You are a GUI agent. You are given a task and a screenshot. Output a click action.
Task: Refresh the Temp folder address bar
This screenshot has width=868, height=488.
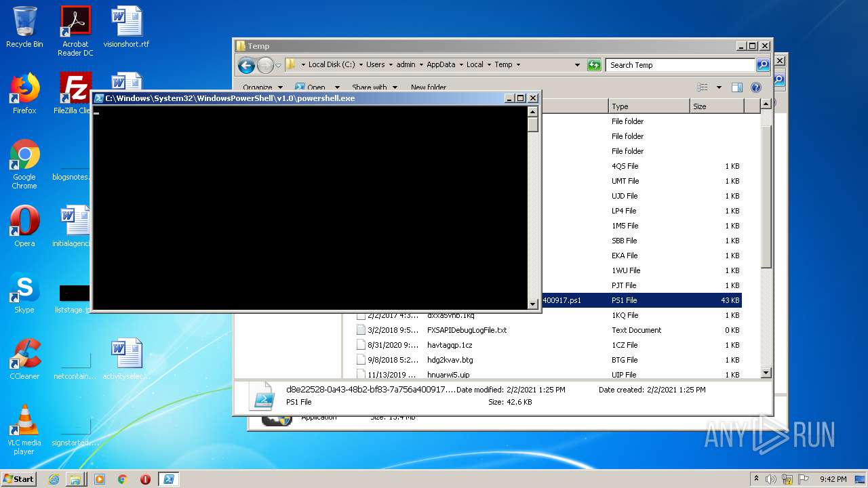click(595, 65)
